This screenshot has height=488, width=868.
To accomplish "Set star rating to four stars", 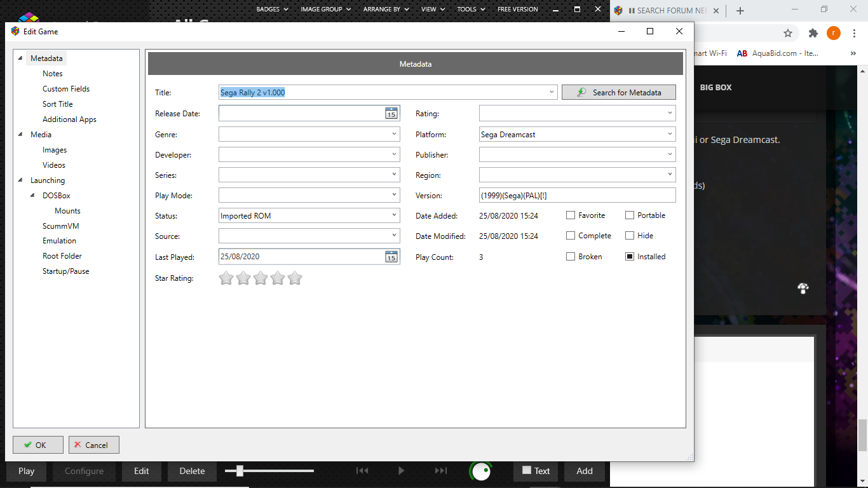I will pos(278,278).
